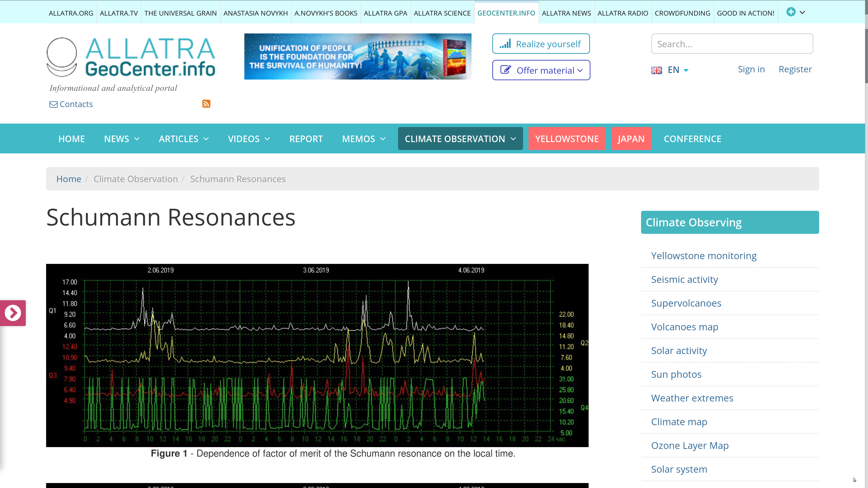Open CONFERENCE in main navigation
The width and height of the screenshot is (868, 488).
692,139
